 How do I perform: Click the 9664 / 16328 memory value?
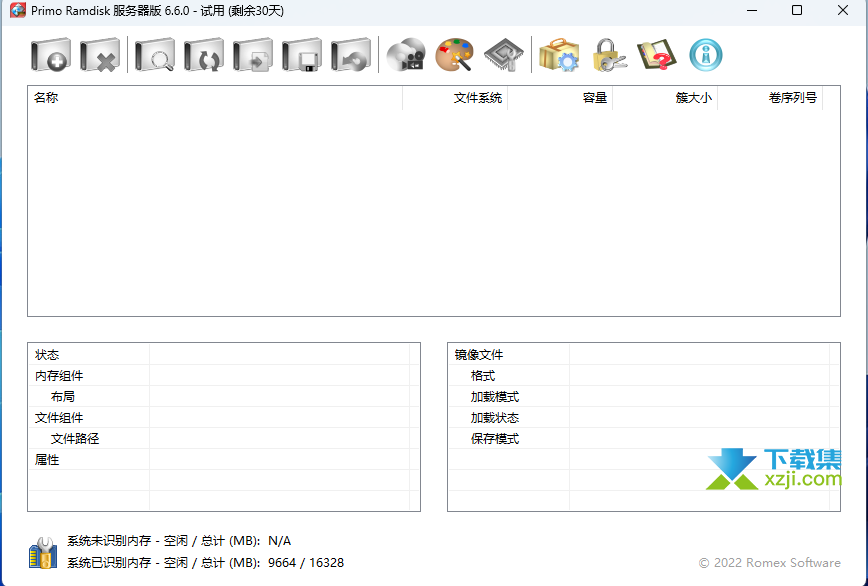[x=306, y=563]
